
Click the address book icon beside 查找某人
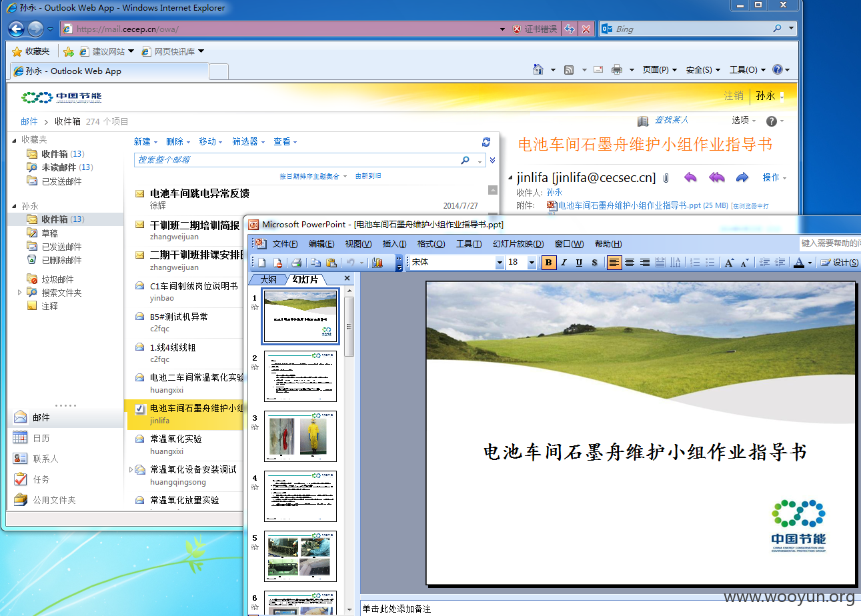(x=643, y=121)
